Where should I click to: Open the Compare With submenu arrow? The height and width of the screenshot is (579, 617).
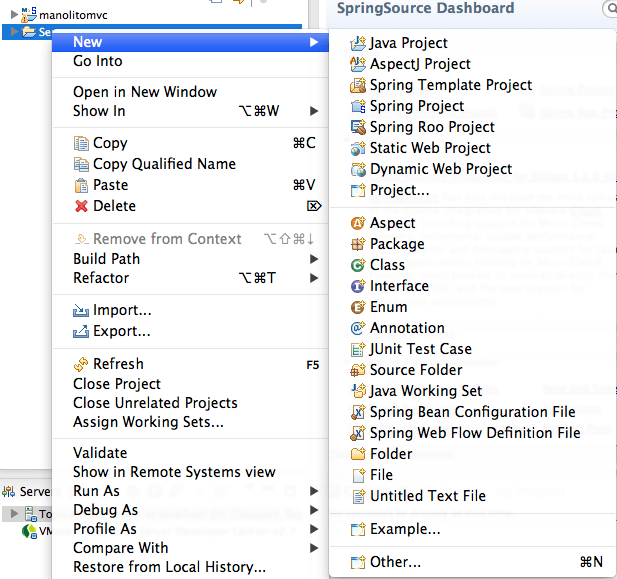coord(314,548)
